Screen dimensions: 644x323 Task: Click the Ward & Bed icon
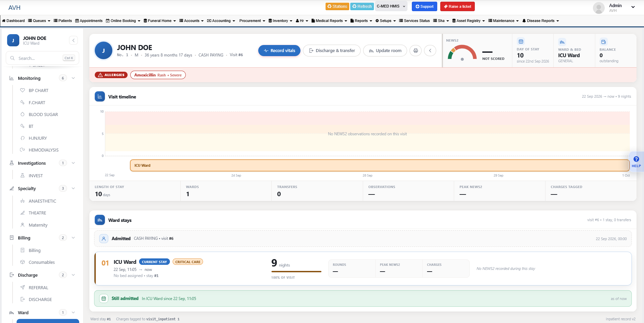[x=562, y=42]
